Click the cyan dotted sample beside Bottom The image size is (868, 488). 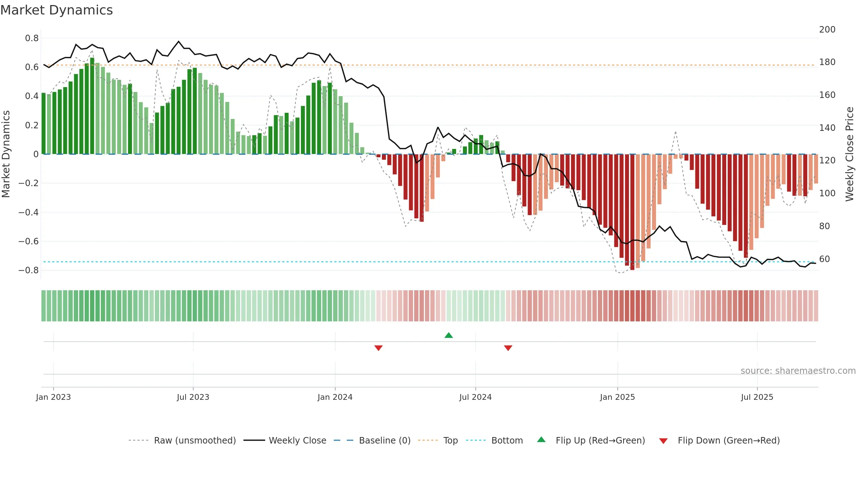point(476,440)
